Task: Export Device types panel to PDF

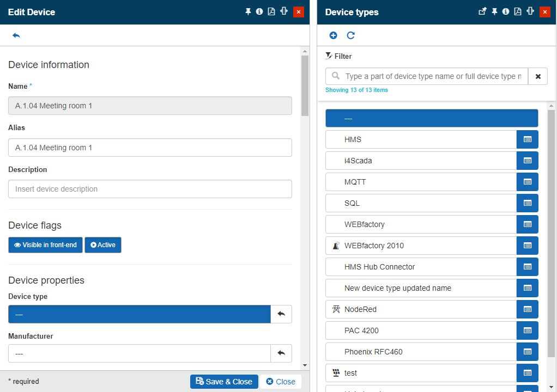Action: (x=518, y=11)
